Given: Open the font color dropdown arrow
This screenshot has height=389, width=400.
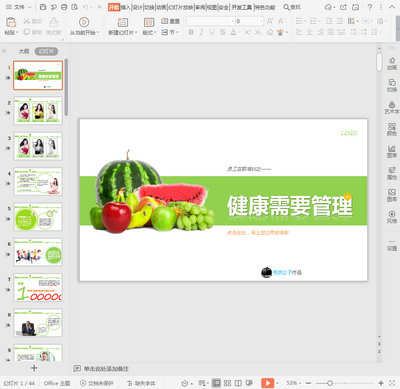Looking at the screenshot, I should tap(240, 33).
